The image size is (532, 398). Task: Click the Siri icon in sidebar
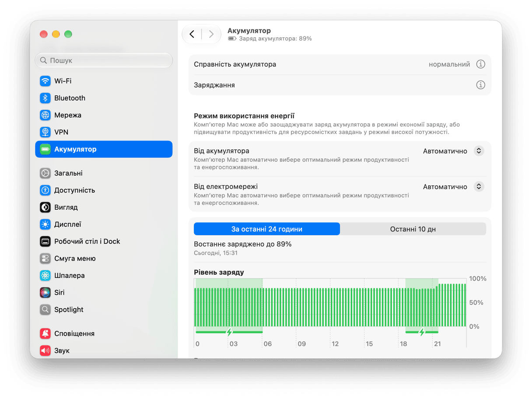coord(45,292)
